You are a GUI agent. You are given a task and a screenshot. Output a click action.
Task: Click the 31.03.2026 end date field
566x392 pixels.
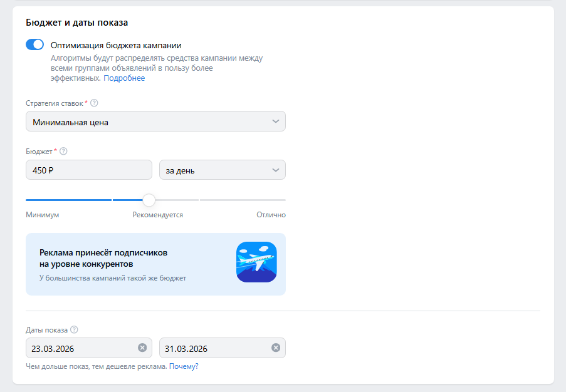pyautogui.click(x=213, y=348)
